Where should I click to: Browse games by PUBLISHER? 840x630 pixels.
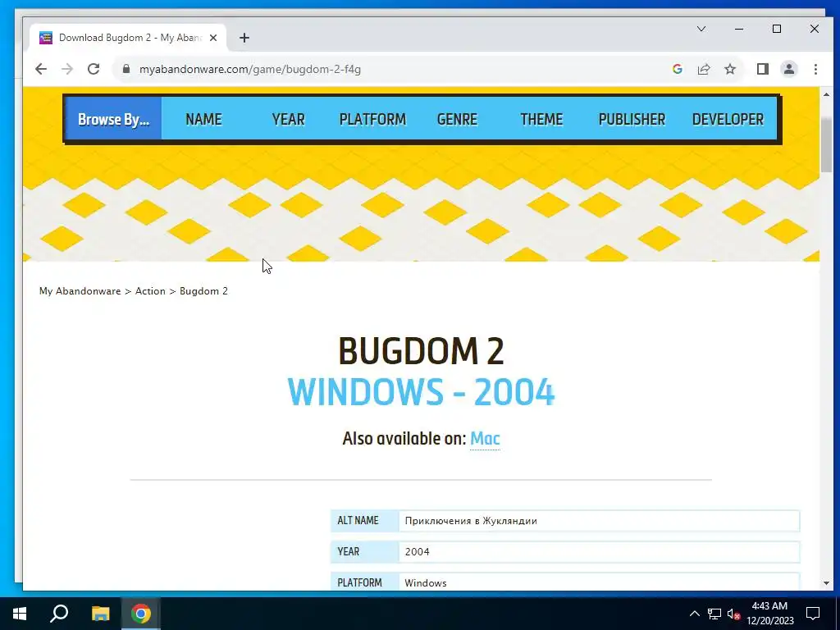[632, 119]
